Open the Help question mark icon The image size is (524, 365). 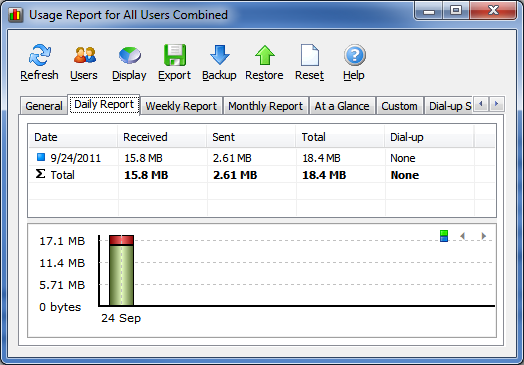(x=355, y=55)
